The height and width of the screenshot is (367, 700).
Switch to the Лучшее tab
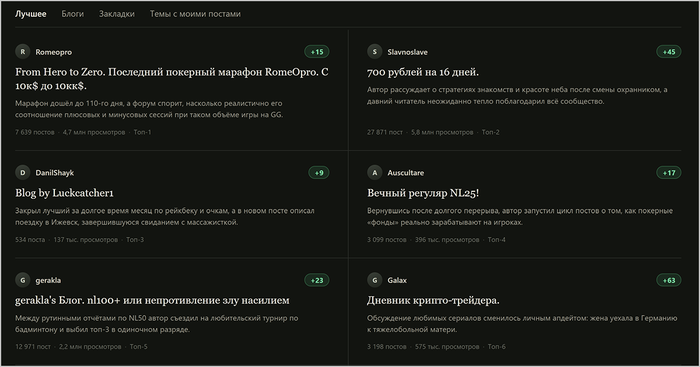tap(31, 14)
